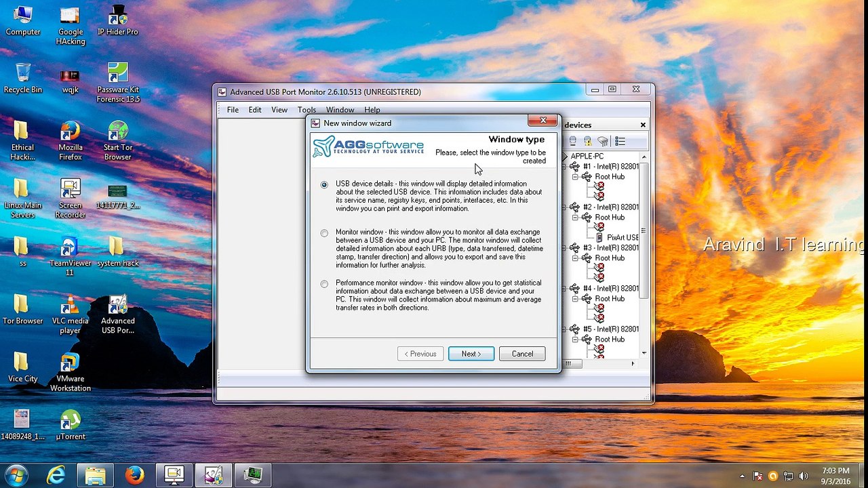The width and height of the screenshot is (868, 488).
Task: Click Windows Explorer in the taskbar
Action: tap(95, 476)
